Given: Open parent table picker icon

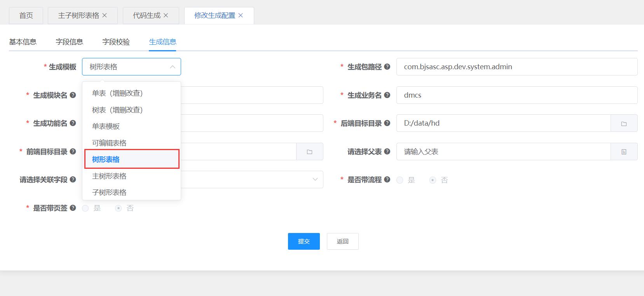Looking at the screenshot, I should click(x=624, y=152).
